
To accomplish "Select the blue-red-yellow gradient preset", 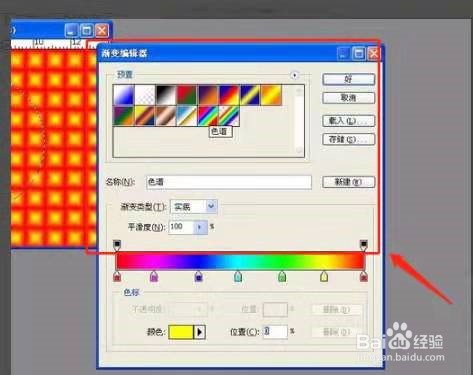I will point(229,95).
